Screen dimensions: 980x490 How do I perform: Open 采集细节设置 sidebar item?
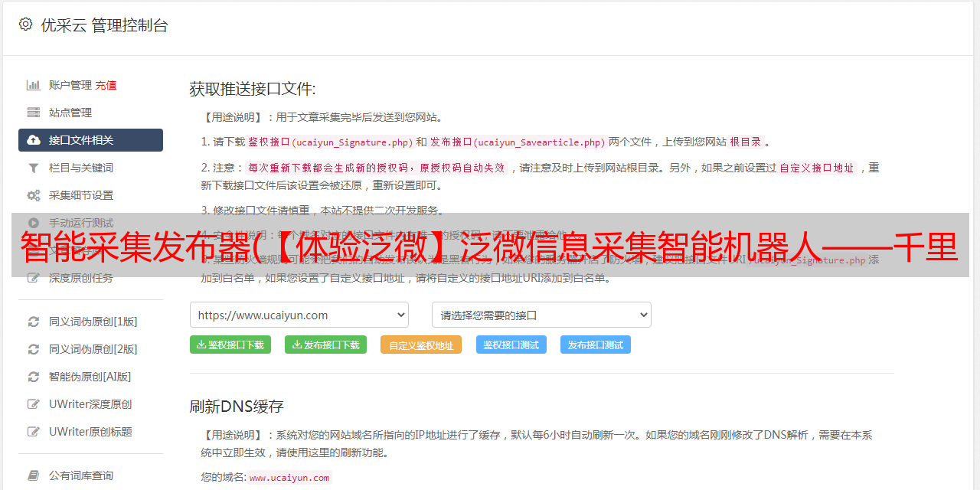coord(81,195)
